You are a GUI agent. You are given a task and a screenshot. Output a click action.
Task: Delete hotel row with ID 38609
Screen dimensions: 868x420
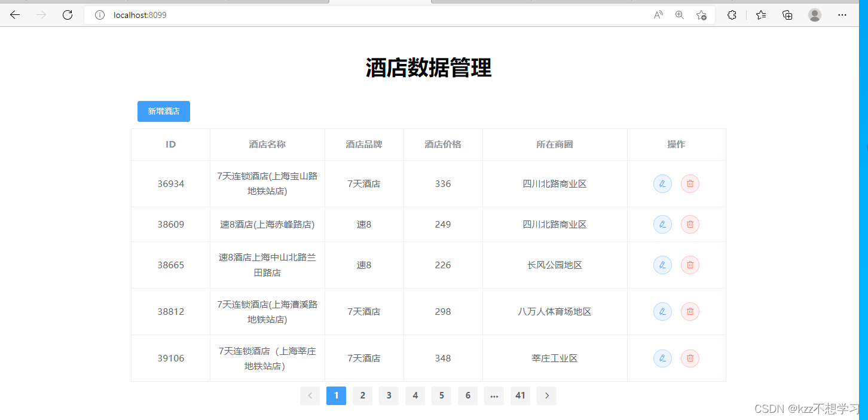tap(690, 225)
